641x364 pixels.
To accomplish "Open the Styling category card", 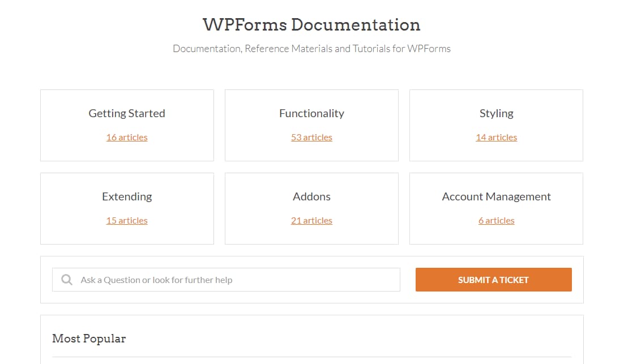I will coord(496,113).
